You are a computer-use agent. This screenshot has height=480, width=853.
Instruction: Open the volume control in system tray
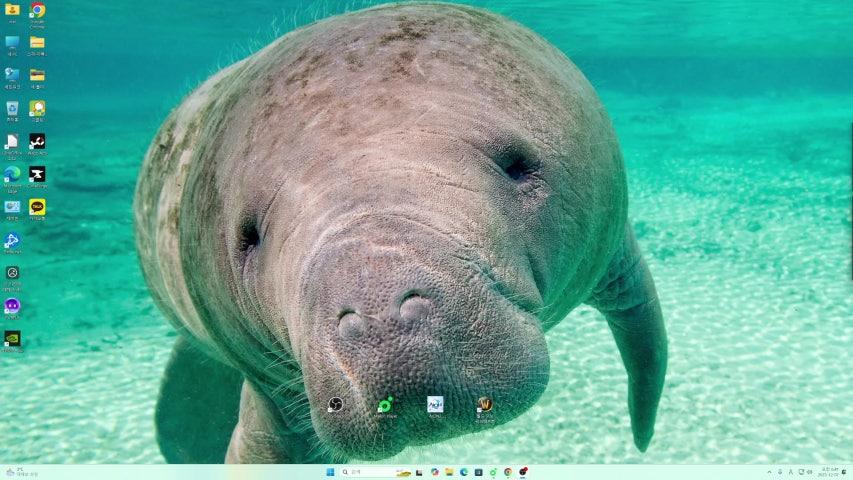[x=809, y=472]
